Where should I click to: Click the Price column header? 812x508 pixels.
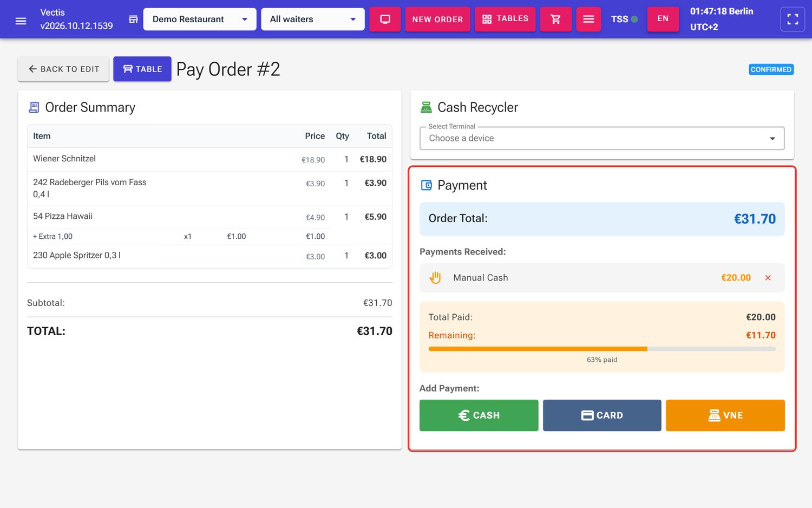point(315,136)
